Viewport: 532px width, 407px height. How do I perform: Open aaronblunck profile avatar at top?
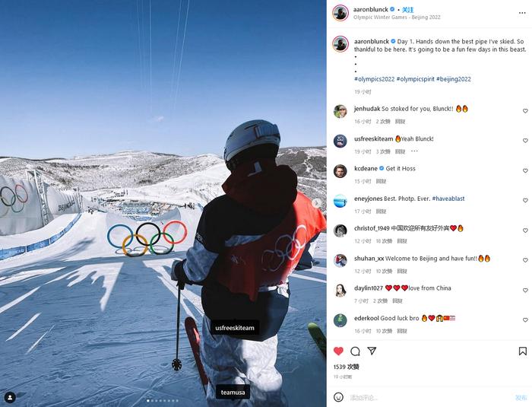point(340,13)
